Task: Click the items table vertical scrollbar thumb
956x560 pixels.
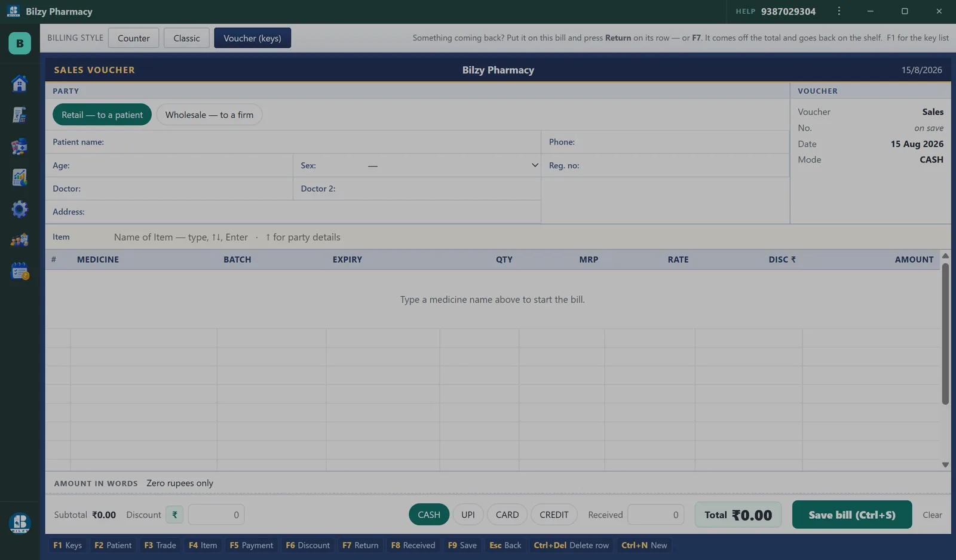Action: point(945,333)
